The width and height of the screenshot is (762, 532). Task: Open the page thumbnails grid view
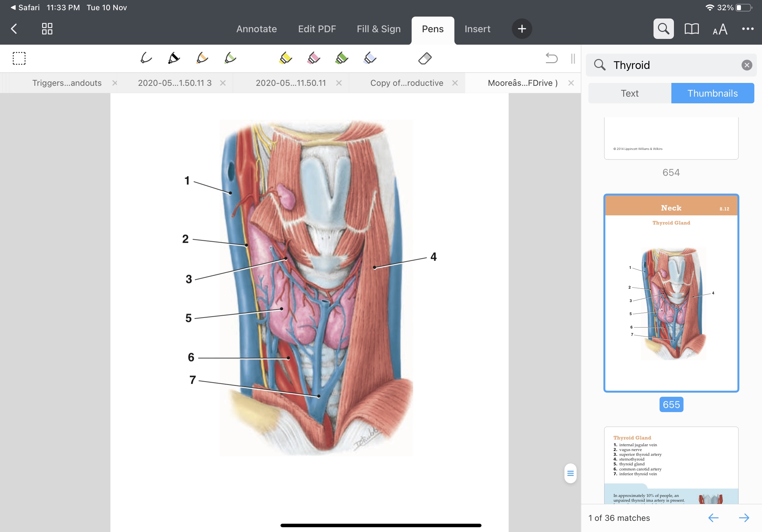point(47,29)
